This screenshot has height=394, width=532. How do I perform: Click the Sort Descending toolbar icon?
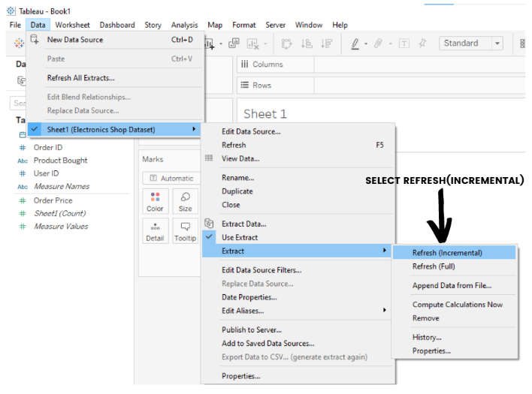click(x=327, y=44)
